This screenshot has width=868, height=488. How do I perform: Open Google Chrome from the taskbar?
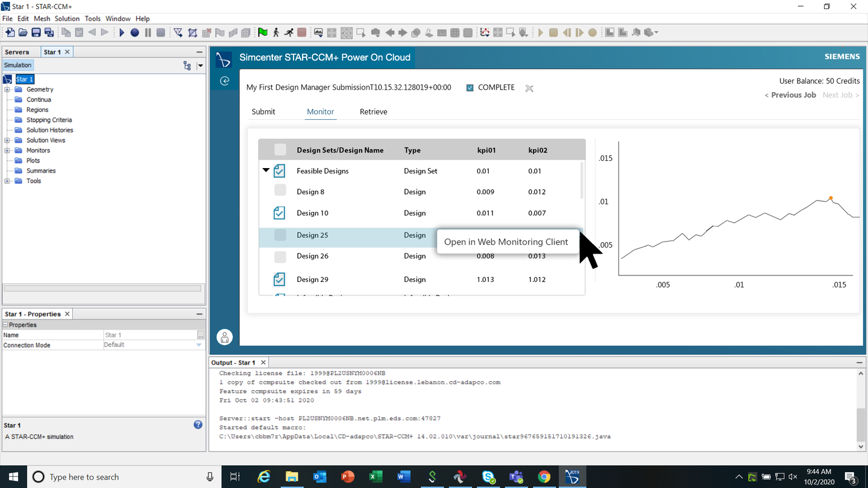[544, 477]
